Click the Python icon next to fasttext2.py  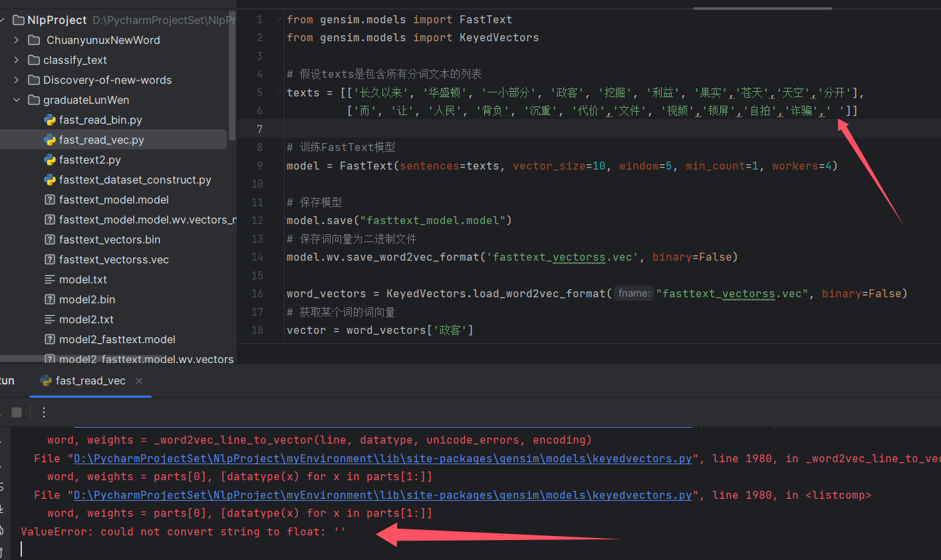tap(50, 160)
